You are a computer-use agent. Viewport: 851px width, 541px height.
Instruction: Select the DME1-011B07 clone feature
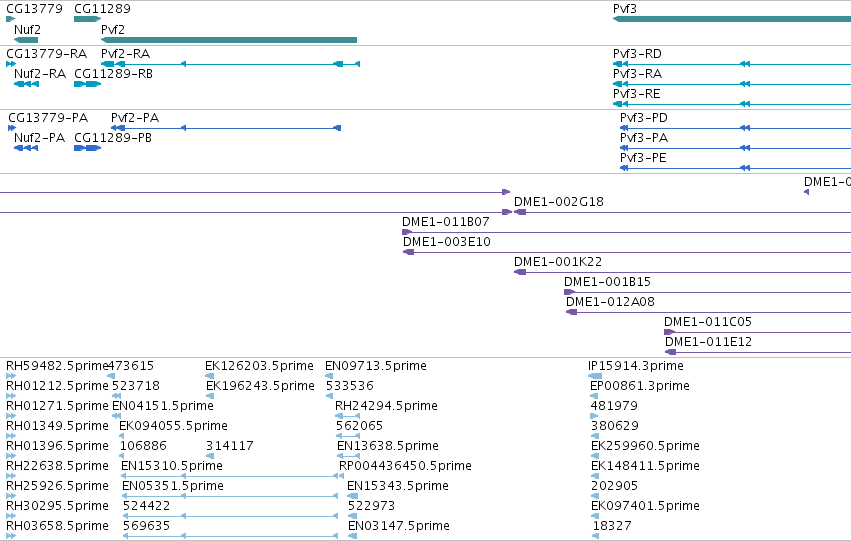click(627, 232)
